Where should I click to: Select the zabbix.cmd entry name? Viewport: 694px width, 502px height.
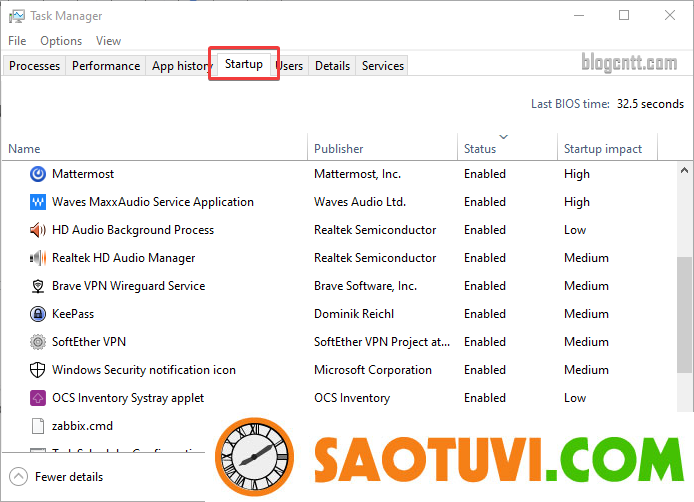82,426
